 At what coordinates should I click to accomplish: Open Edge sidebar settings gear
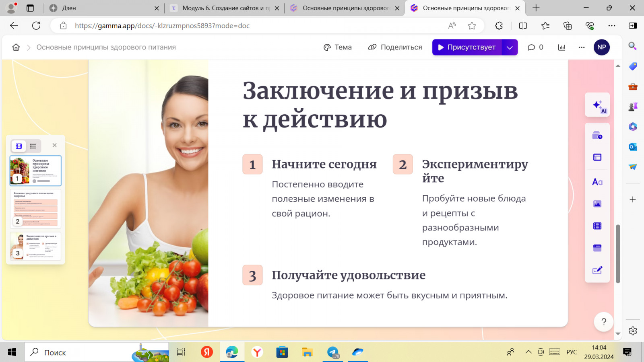click(x=633, y=331)
